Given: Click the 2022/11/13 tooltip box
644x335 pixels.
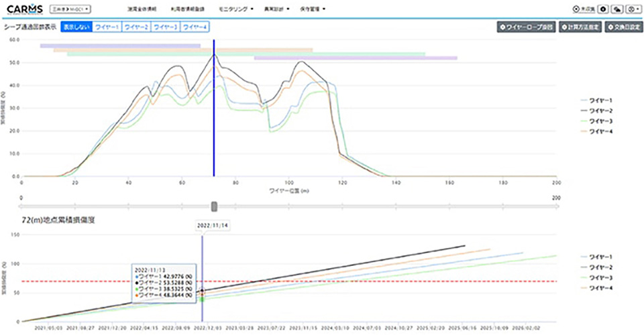Looking at the screenshot, I should point(164,283).
